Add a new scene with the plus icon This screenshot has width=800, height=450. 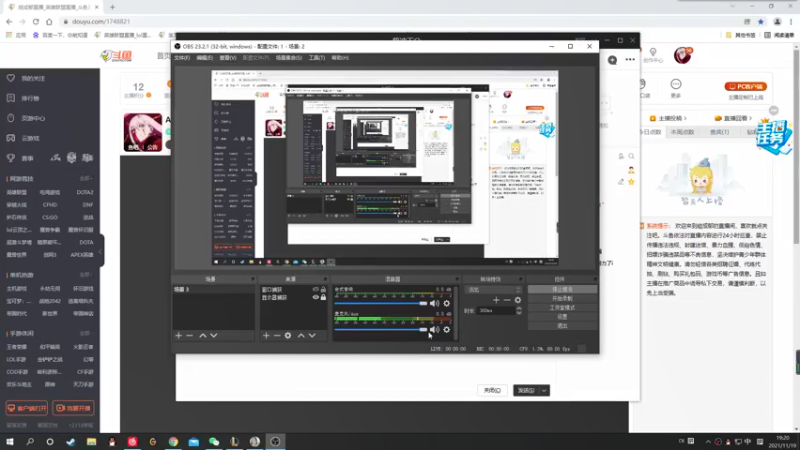click(x=179, y=335)
